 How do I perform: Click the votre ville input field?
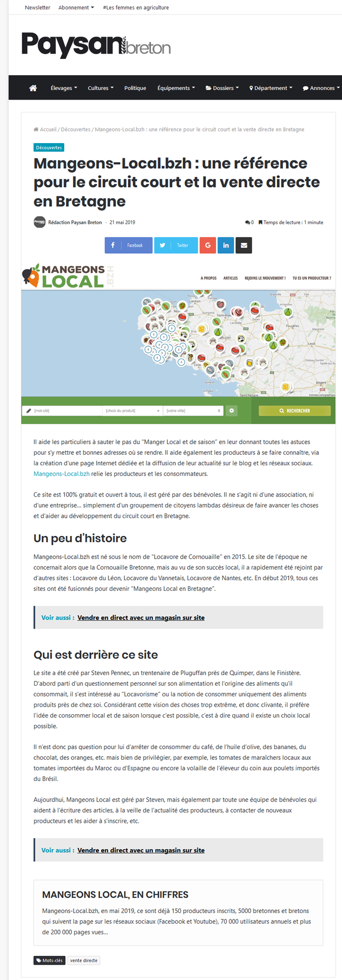193,410
